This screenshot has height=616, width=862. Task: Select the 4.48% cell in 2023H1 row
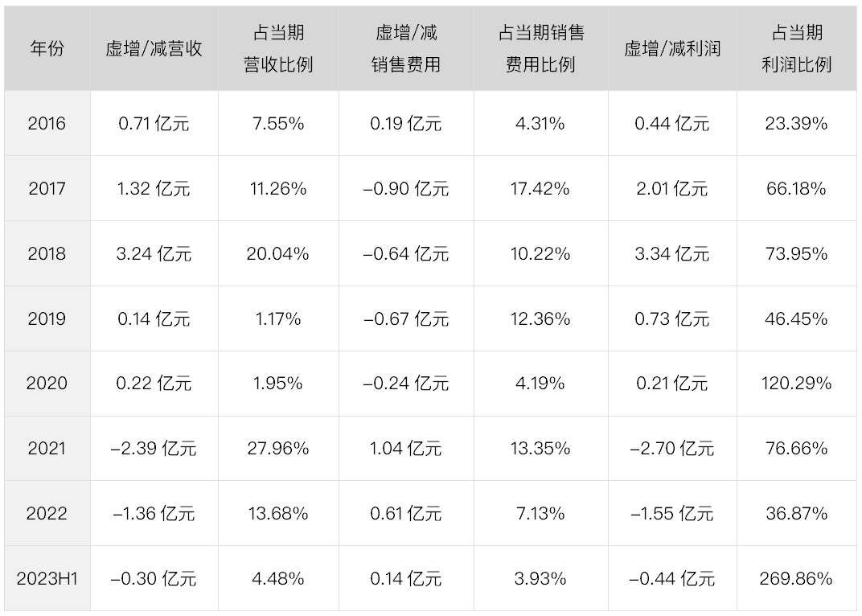click(278, 578)
